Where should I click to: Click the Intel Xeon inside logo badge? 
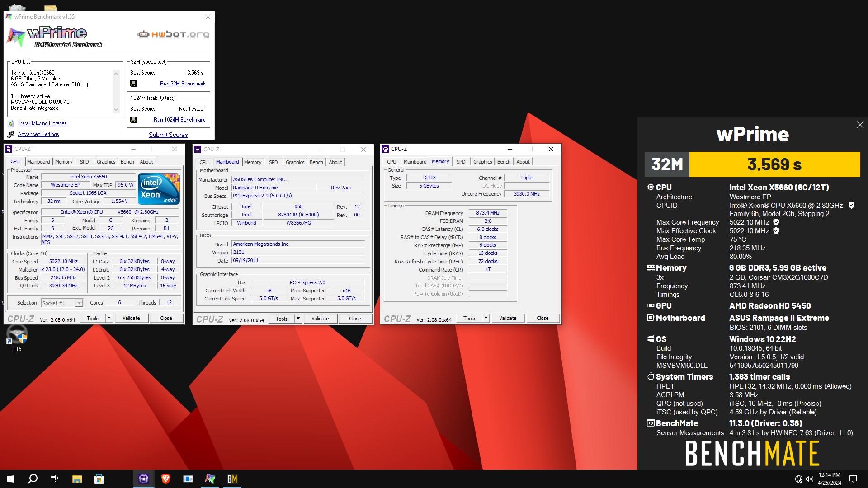coord(159,189)
